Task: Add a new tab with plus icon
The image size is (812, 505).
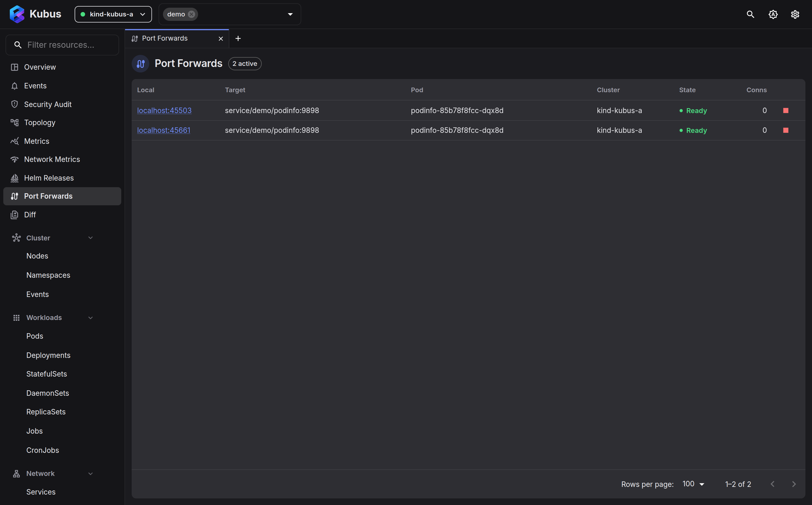Action: [238, 39]
